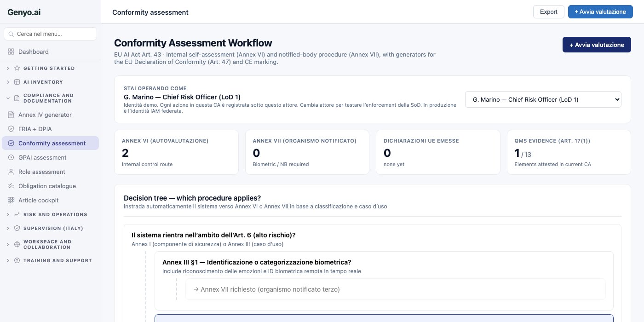644x322 pixels.
Task: Expand the Workspace and Collaboration chevron
Action: [8, 244]
